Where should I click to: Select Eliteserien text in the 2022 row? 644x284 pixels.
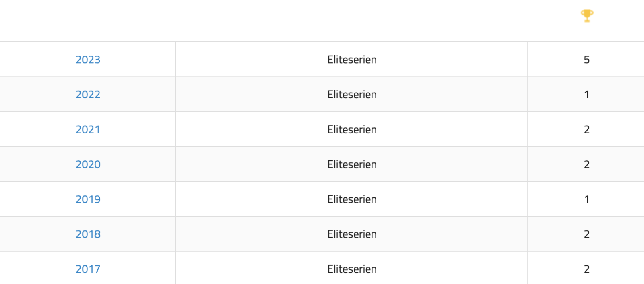352,95
